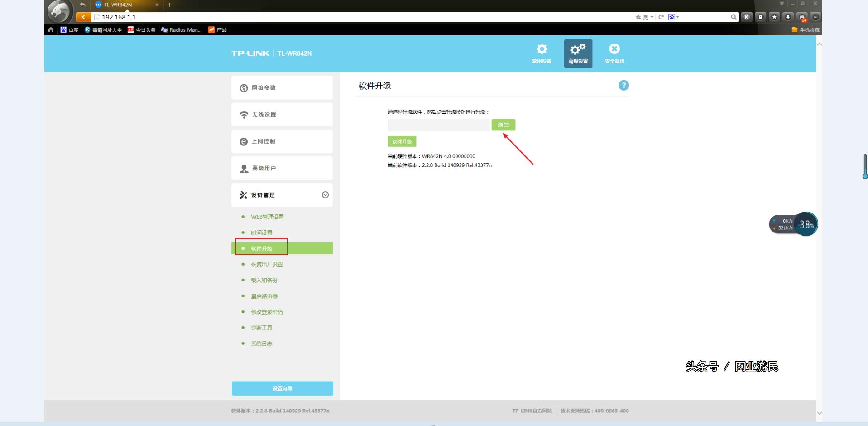Click the home icon in bookmarks bar
The width and height of the screenshot is (868, 426).
pyautogui.click(x=51, y=30)
